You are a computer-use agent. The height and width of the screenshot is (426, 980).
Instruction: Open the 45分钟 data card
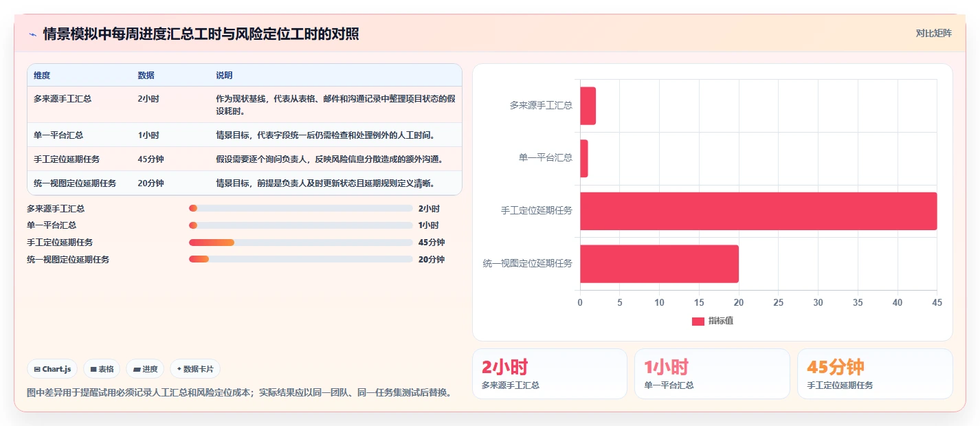(875, 374)
